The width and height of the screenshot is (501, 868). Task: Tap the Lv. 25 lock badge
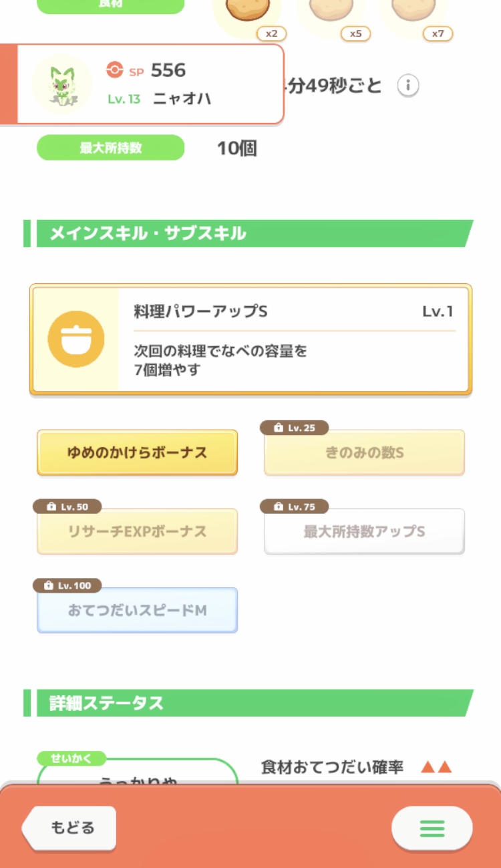[294, 428]
